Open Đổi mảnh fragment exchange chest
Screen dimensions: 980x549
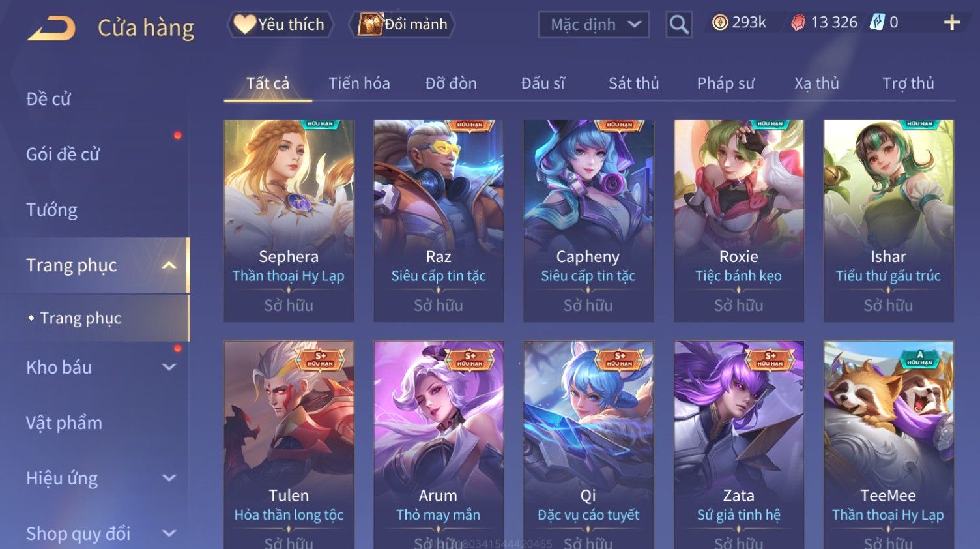(x=402, y=25)
